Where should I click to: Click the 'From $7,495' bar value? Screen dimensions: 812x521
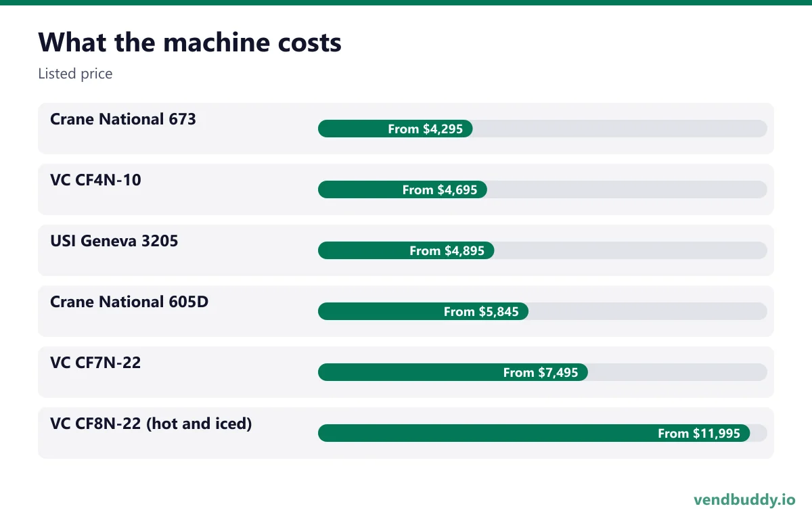[x=541, y=372]
